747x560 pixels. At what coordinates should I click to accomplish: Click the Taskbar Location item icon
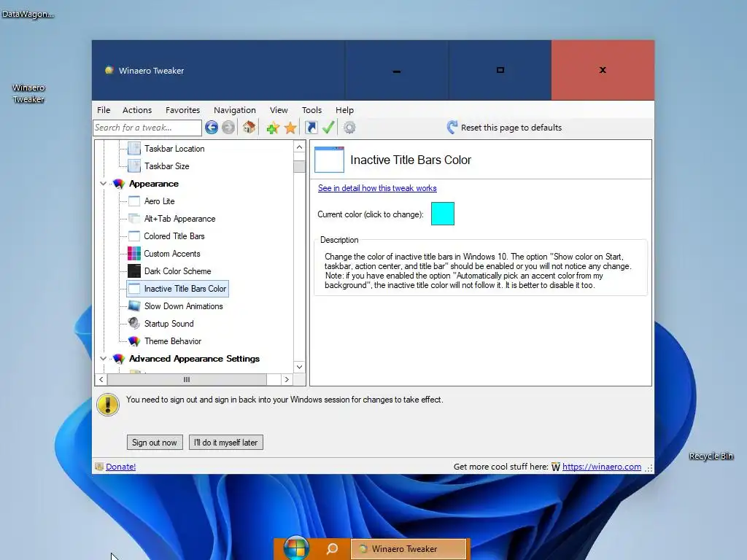pyautogui.click(x=134, y=149)
